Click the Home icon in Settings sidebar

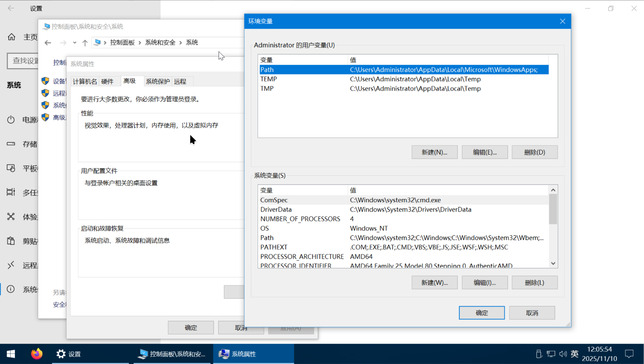pyautogui.click(x=11, y=37)
